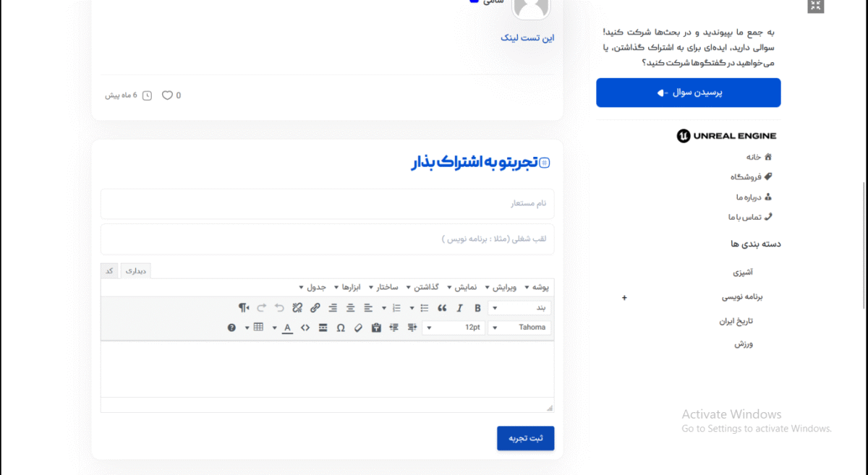This screenshot has width=868, height=475.
Task: Toggle italic formatting in the editor
Action: tap(459, 308)
